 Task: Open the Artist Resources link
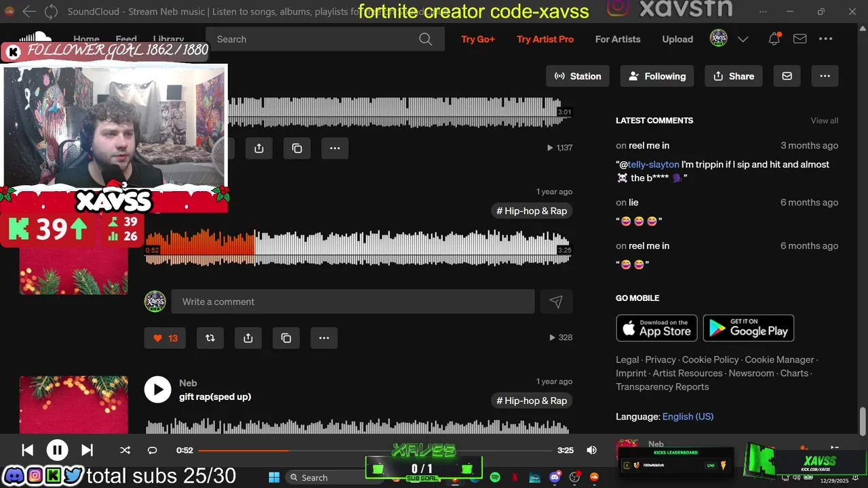(x=688, y=373)
